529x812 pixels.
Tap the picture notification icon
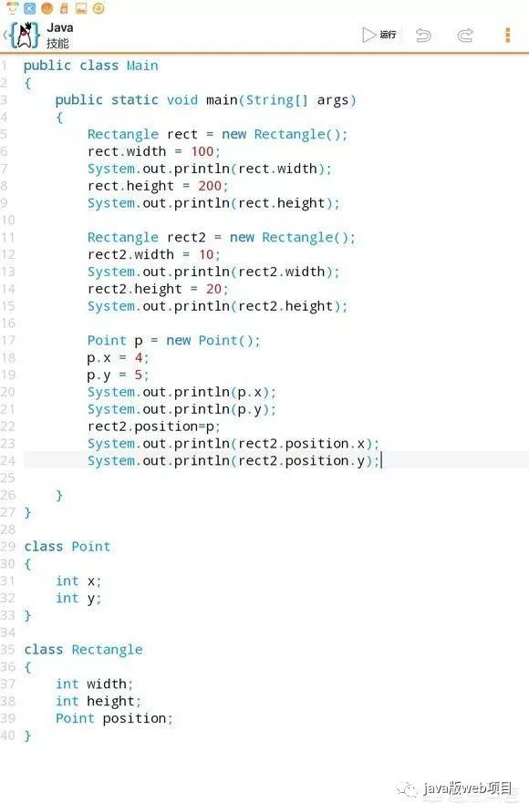coord(81,8)
